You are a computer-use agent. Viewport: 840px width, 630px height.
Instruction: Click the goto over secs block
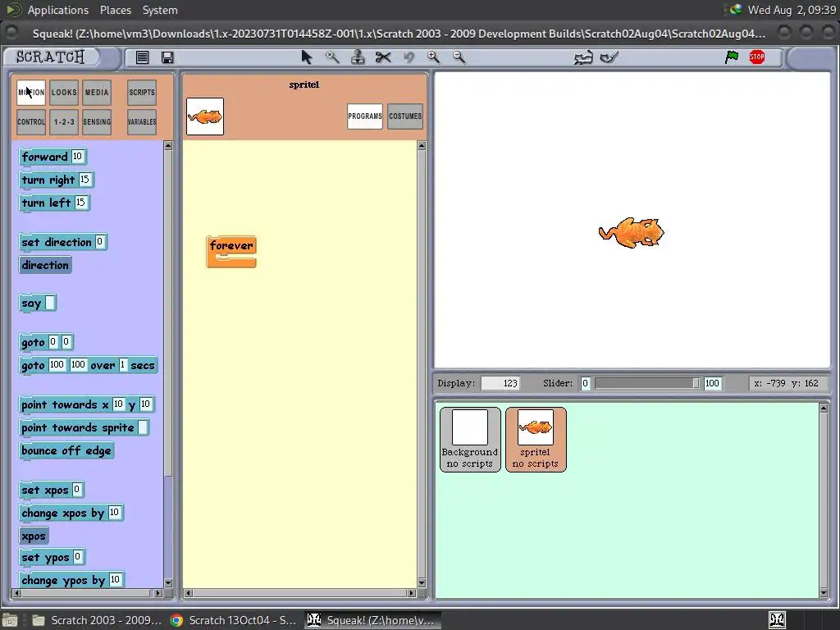point(88,365)
